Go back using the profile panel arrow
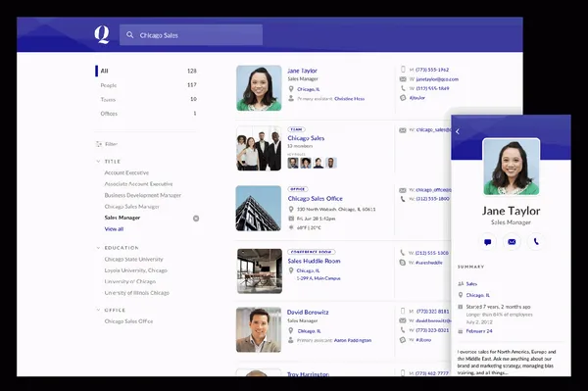 (458, 131)
